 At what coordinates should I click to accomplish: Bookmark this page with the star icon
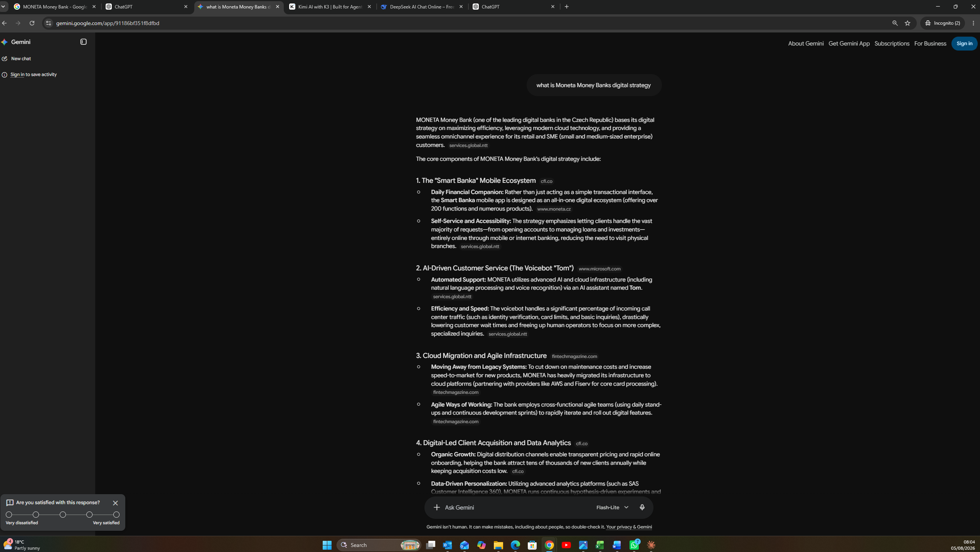pyautogui.click(x=907, y=23)
